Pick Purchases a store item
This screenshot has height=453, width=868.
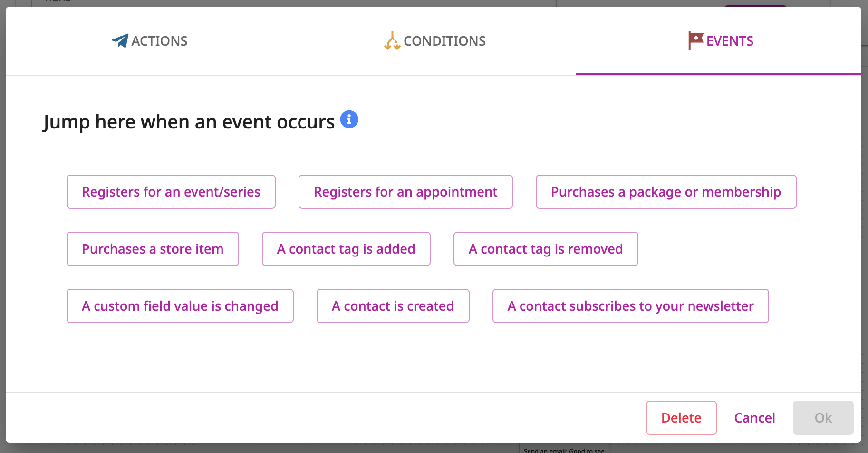coord(153,249)
